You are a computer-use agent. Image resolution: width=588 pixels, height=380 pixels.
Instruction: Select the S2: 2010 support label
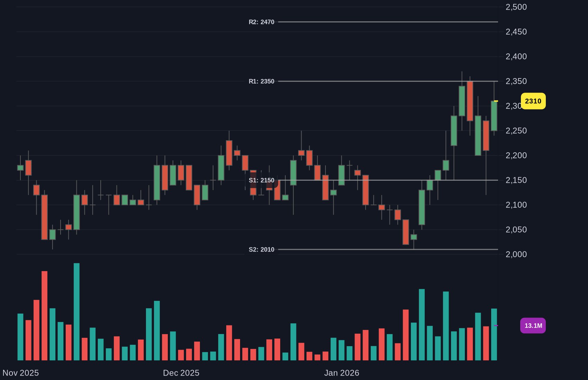[x=261, y=249]
